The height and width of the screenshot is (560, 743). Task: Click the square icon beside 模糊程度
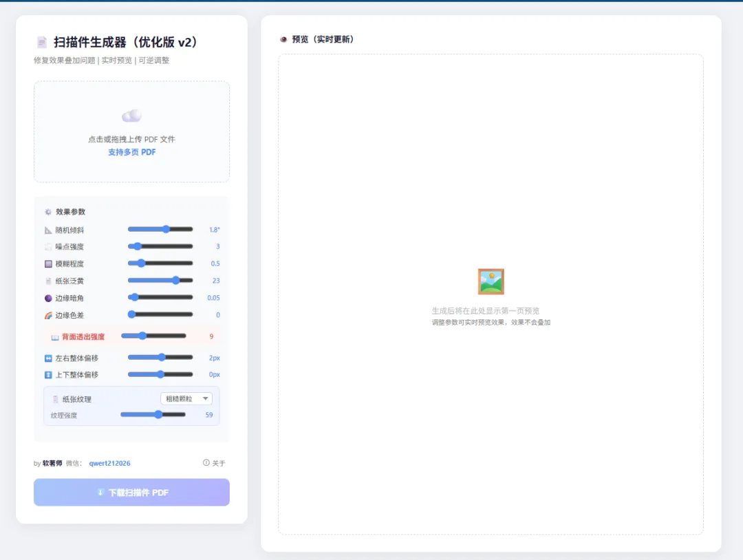pyautogui.click(x=48, y=264)
